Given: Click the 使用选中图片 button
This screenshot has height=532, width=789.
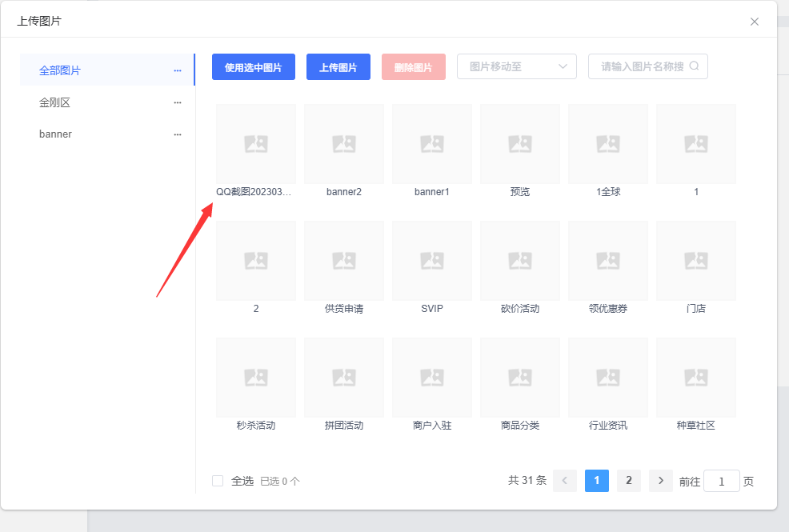Looking at the screenshot, I should 253,67.
